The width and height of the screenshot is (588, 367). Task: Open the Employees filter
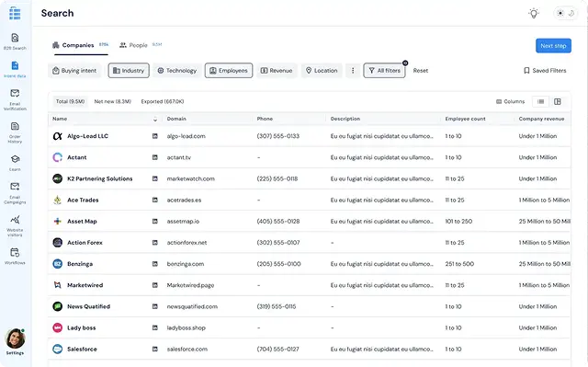coord(229,71)
